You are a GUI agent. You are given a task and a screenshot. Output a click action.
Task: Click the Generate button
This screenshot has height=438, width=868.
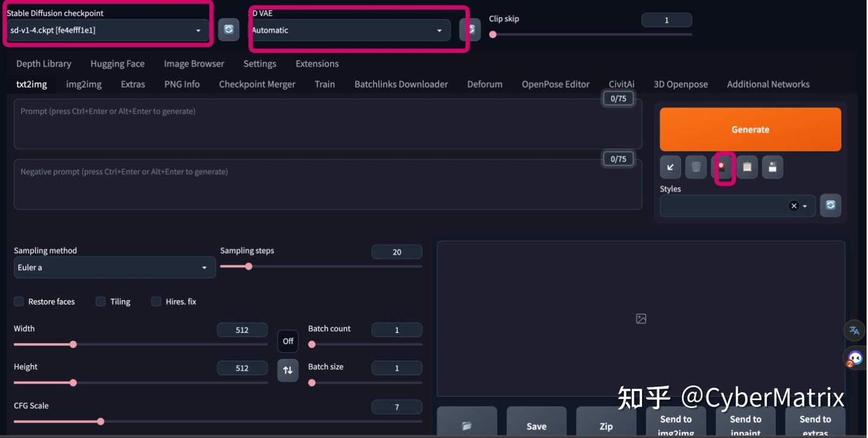750,129
